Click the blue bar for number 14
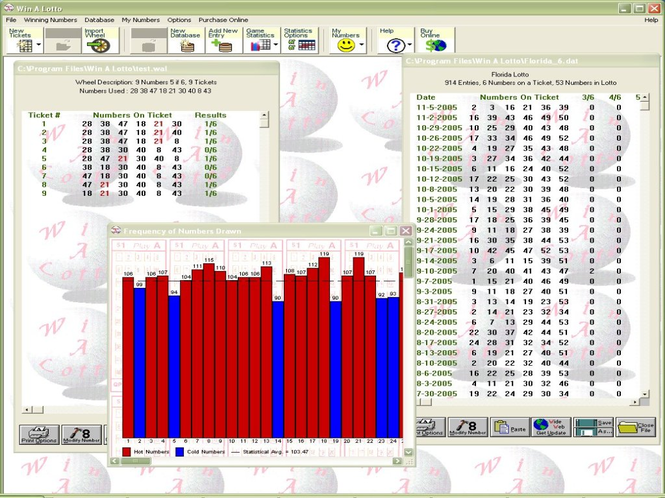 tap(278, 369)
